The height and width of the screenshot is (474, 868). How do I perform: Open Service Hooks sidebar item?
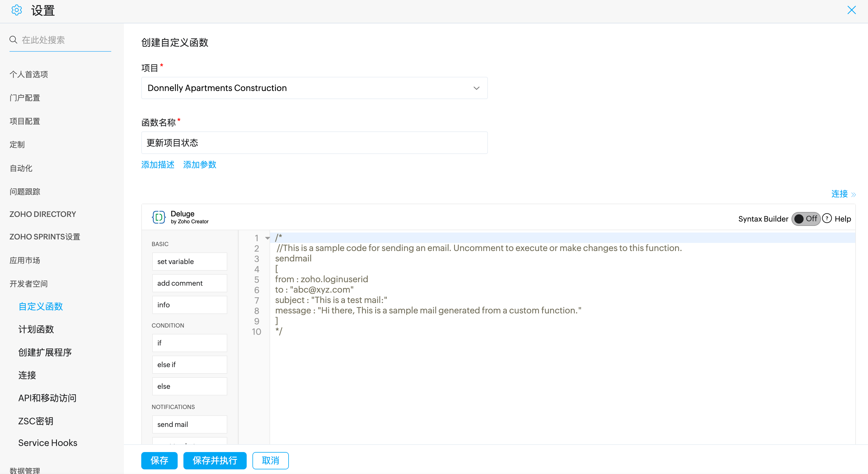pos(47,443)
